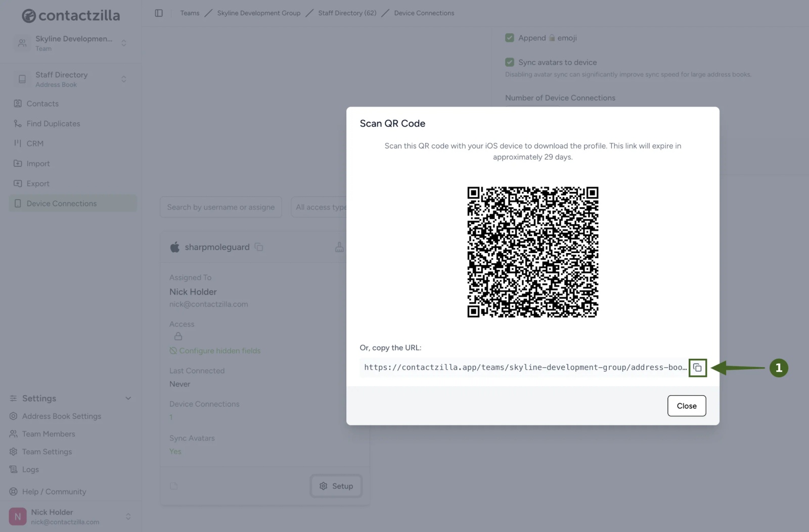Screen dimensions: 809x532
Task: Click the contactzilla logo
Action: tap(71, 16)
